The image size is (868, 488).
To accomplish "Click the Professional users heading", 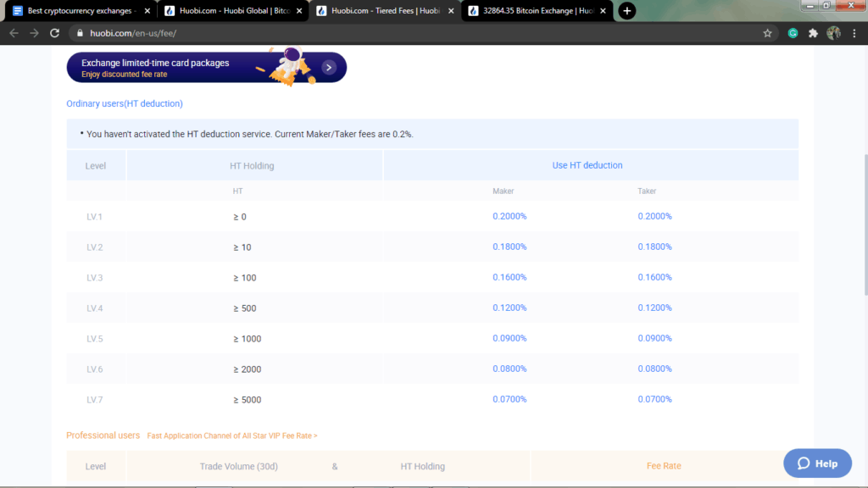I will click(x=103, y=435).
